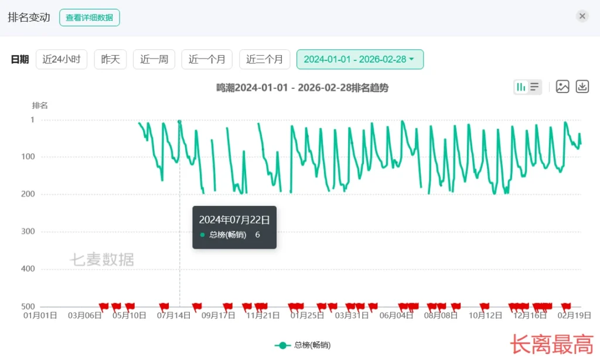Image resolution: width=600 pixels, height=364 pixels.
Task: Close the 排名变动 panel
Action: pyautogui.click(x=582, y=16)
